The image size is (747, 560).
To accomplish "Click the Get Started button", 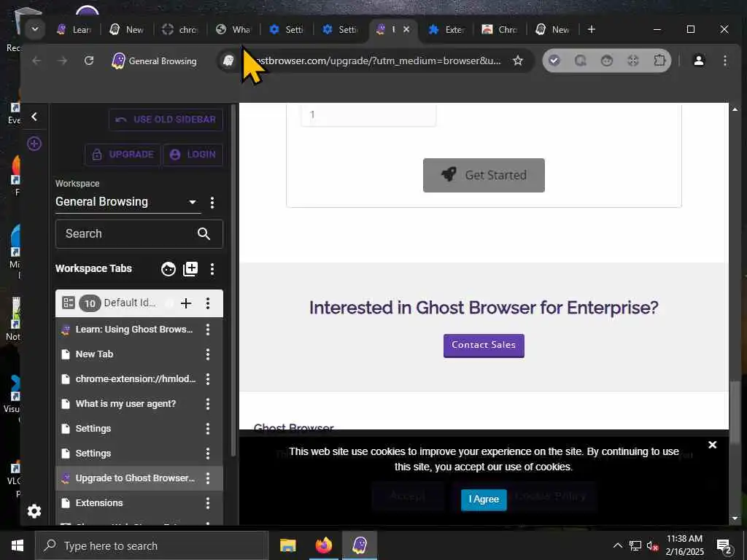I will pyautogui.click(x=484, y=175).
